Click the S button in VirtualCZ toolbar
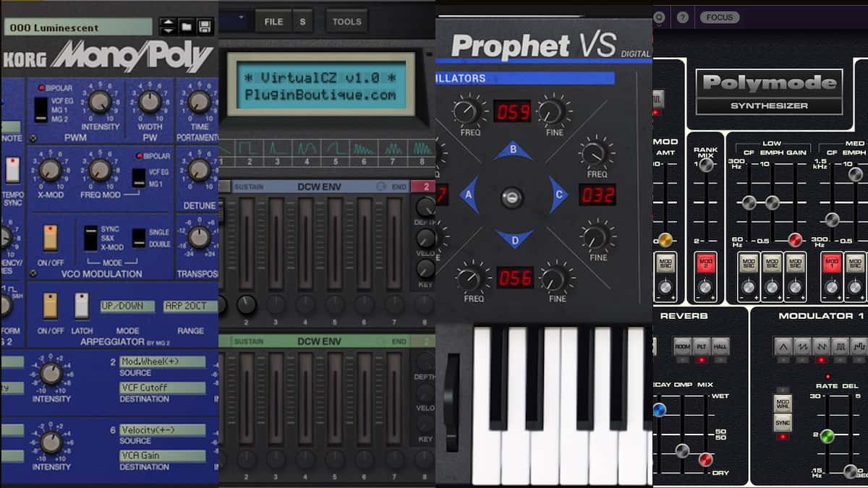The height and width of the screenshot is (488, 868). click(302, 22)
